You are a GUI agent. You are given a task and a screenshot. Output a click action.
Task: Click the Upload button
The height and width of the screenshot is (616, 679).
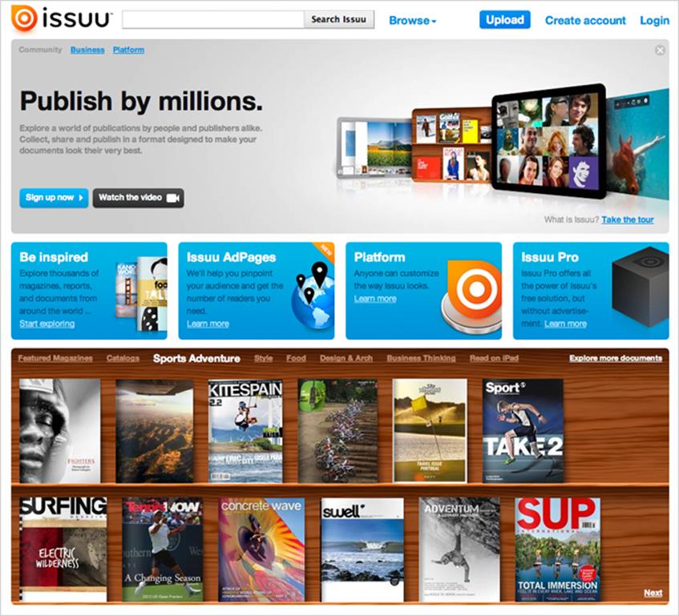pos(504,20)
